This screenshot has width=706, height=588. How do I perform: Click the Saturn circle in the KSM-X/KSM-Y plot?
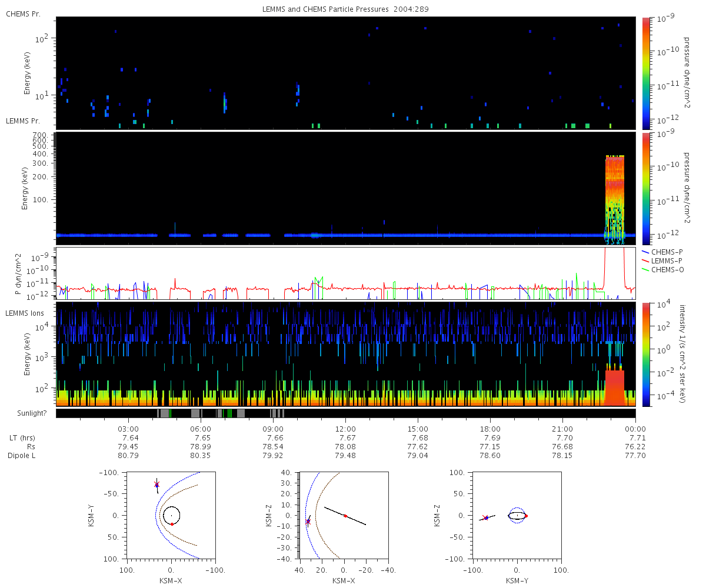tap(171, 515)
